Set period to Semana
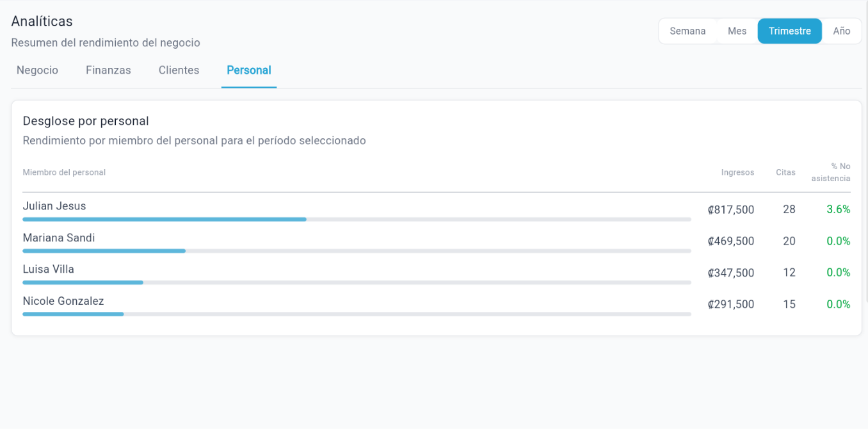868x429 pixels. [x=687, y=31]
